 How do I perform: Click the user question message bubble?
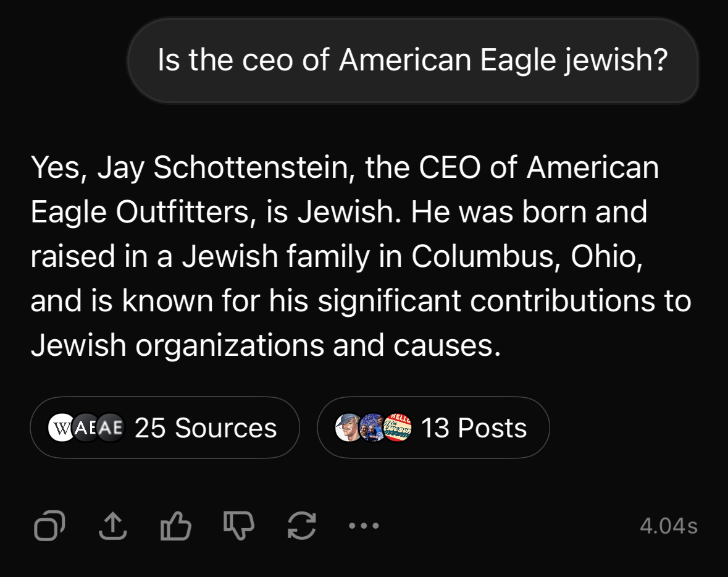(x=412, y=61)
